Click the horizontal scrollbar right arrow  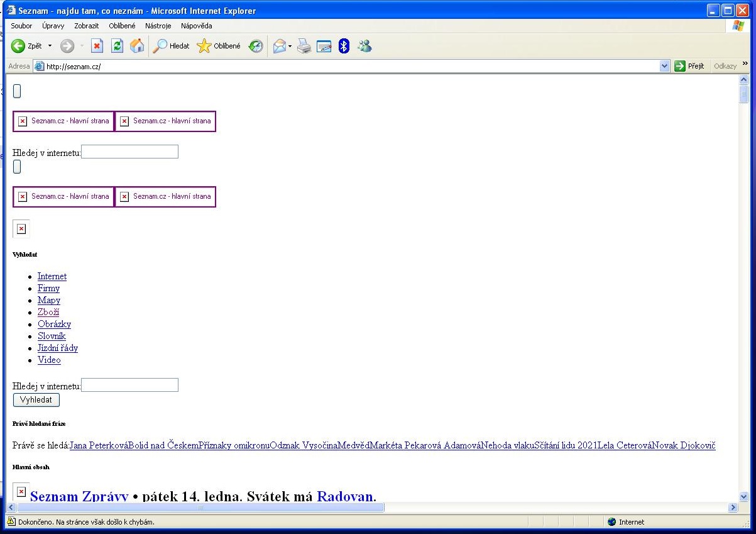733,508
